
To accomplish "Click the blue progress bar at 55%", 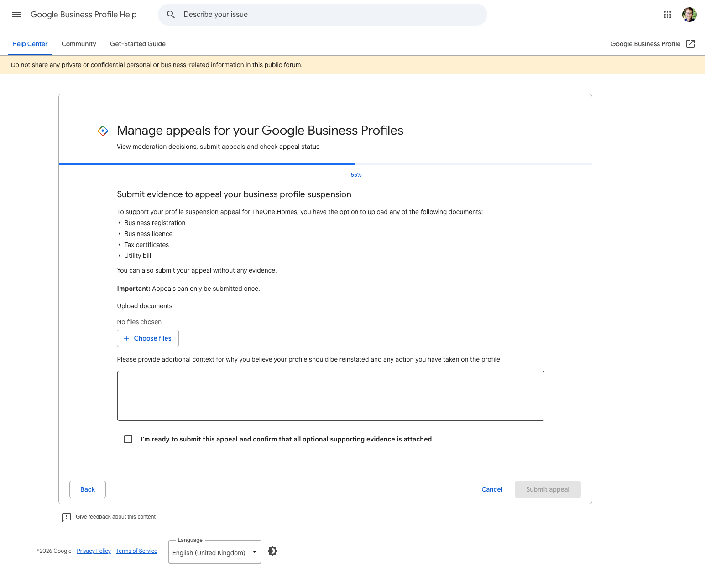I will point(207,163).
